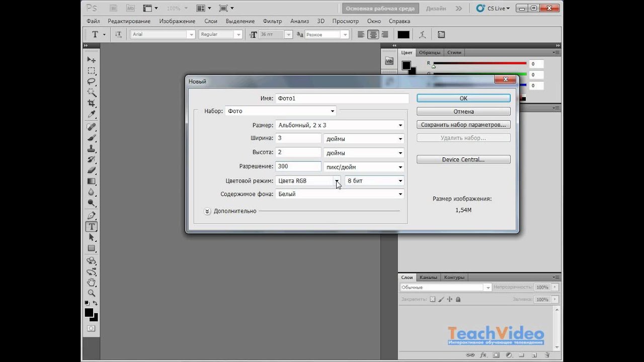Viewport: 644px width, 362px height.
Task: Toggle the Character and Paragraph panels
Action: tap(441, 34)
